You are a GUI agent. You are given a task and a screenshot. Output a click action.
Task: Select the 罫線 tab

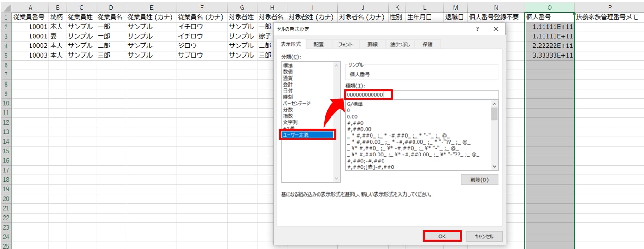[372, 44]
